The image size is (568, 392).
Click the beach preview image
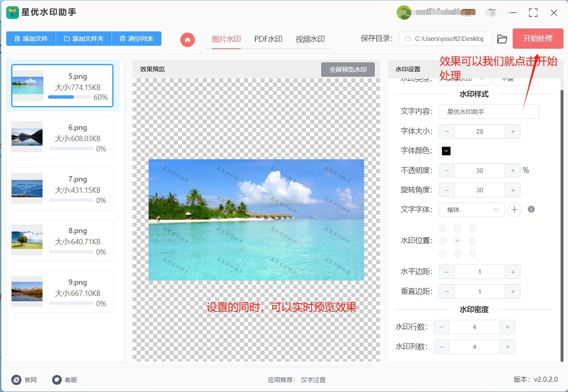click(256, 220)
